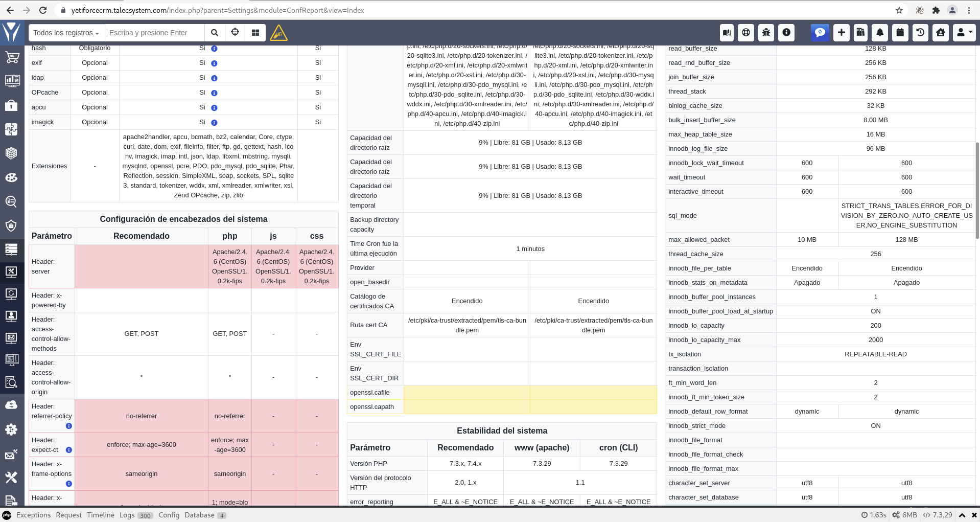
Task: Click the bug report icon
Action: point(766,33)
